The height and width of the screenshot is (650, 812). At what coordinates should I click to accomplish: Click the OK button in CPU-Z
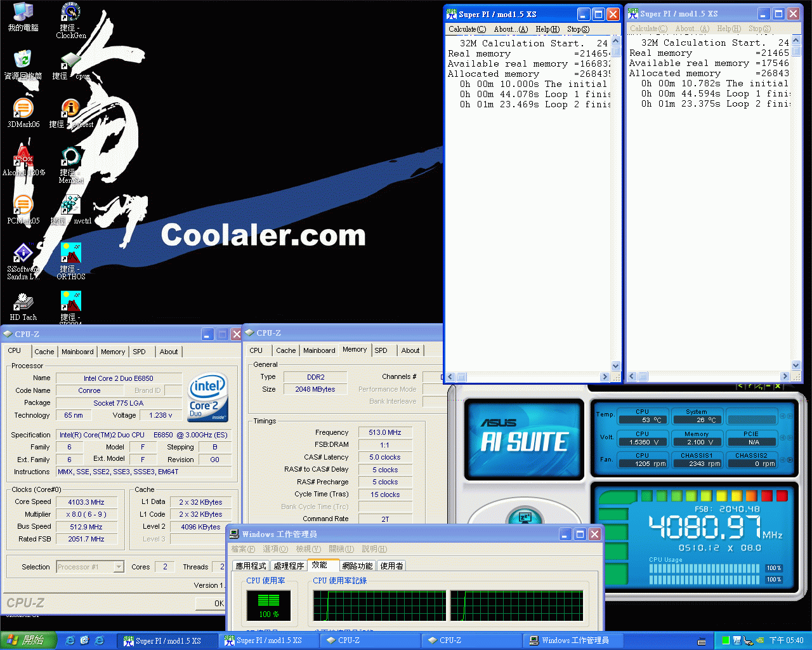[x=212, y=603]
